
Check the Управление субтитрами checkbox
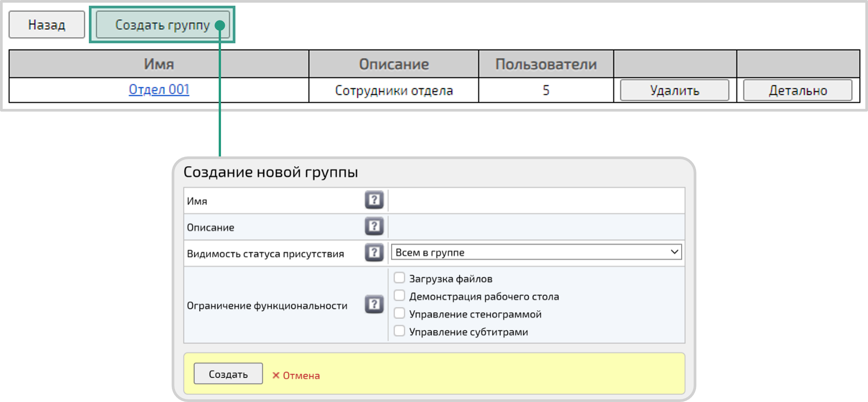pos(399,331)
